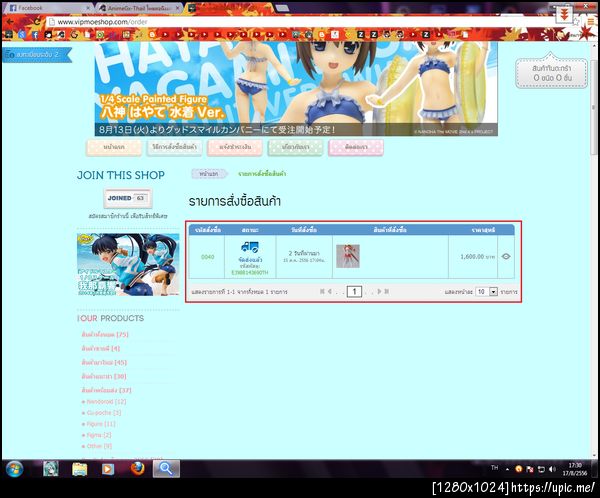This screenshot has width=600, height=498.
Task: Open the Figure [11] subcategory
Action: pyautogui.click(x=101, y=424)
